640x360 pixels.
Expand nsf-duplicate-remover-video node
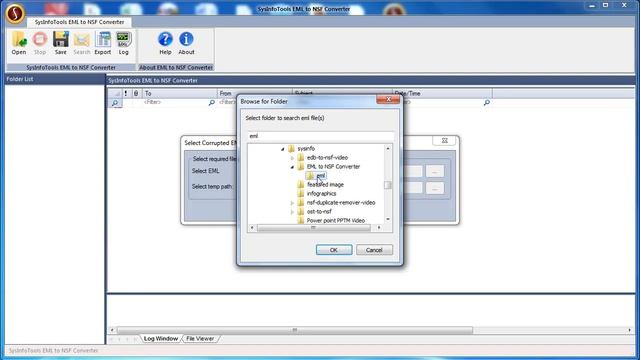point(292,203)
